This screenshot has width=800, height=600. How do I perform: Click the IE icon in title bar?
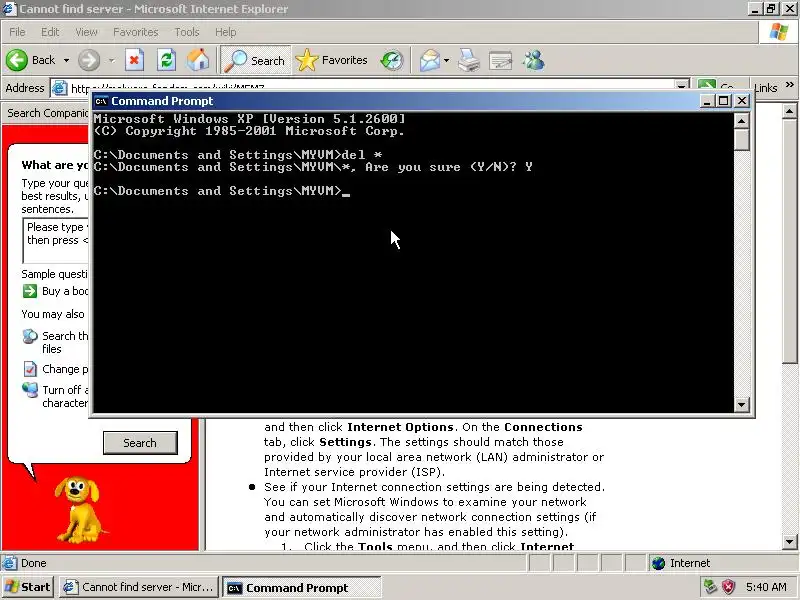tap(9, 9)
